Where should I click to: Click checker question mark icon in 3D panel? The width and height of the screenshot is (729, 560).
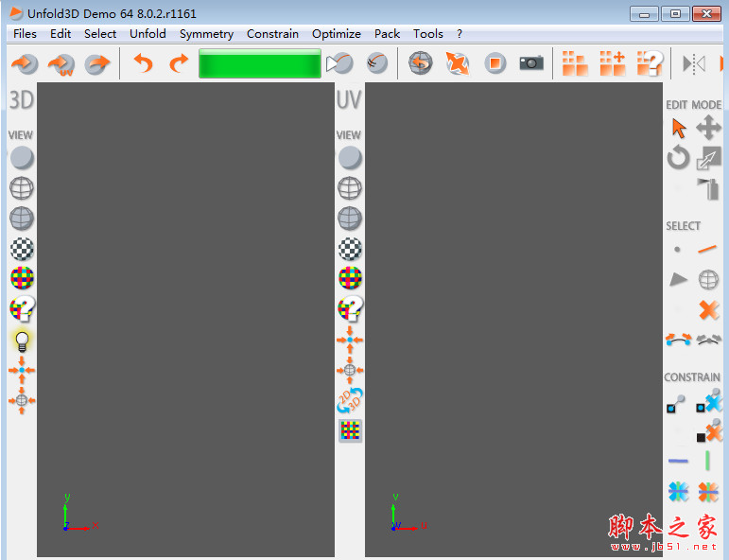tap(22, 308)
